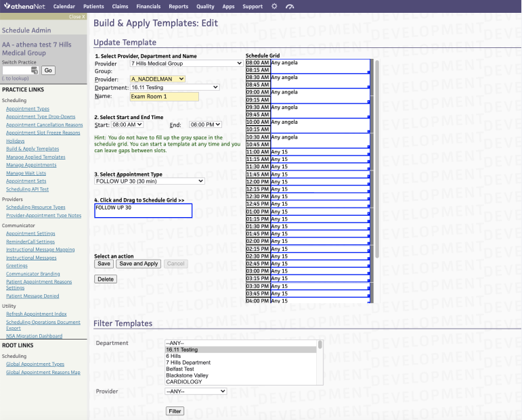Open Appointment Type Drop-Downs link
Viewport: 522px width, 420px height.
pos(41,117)
